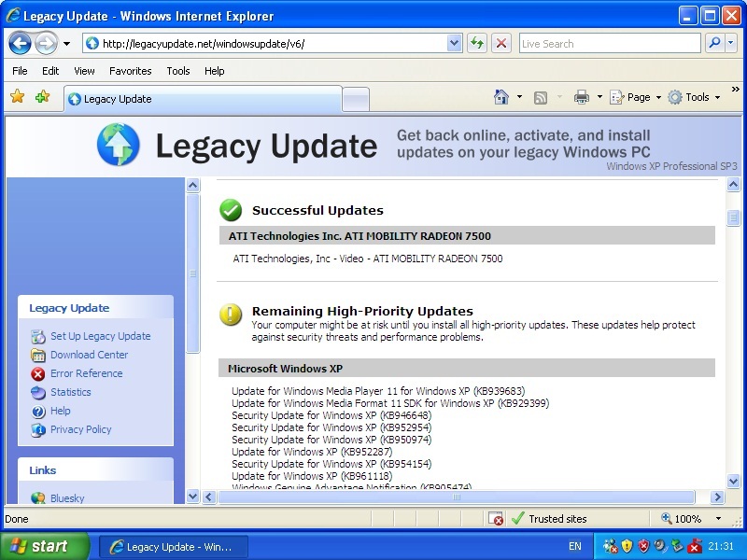Click the Windows Start button
The width and height of the screenshot is (747, 560).
pos(44,546)
